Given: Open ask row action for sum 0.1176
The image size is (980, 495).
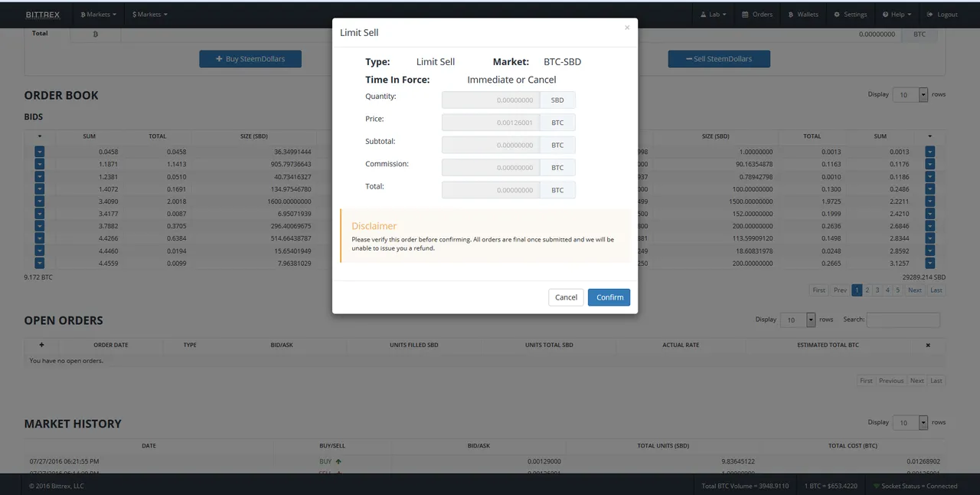Looking at the screenshot, I should tap(930, 164).
